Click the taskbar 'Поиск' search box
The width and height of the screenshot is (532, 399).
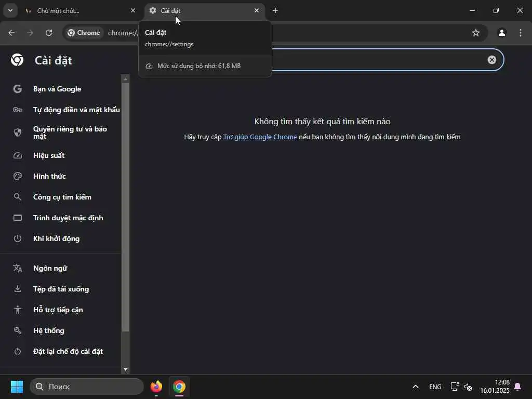87,387
